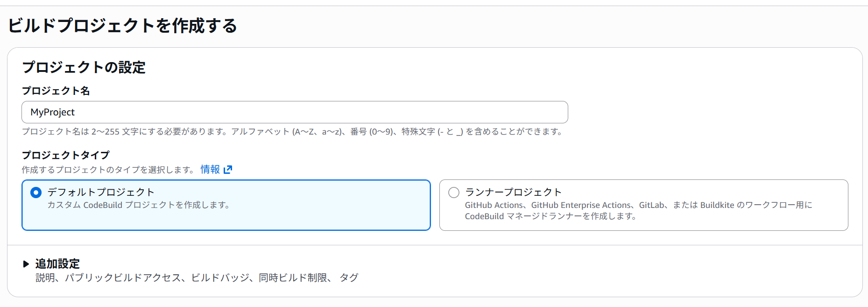868x307 pixels.
Task: Click the プロジェクトの設定 panel heading
Action: [84, 67]
